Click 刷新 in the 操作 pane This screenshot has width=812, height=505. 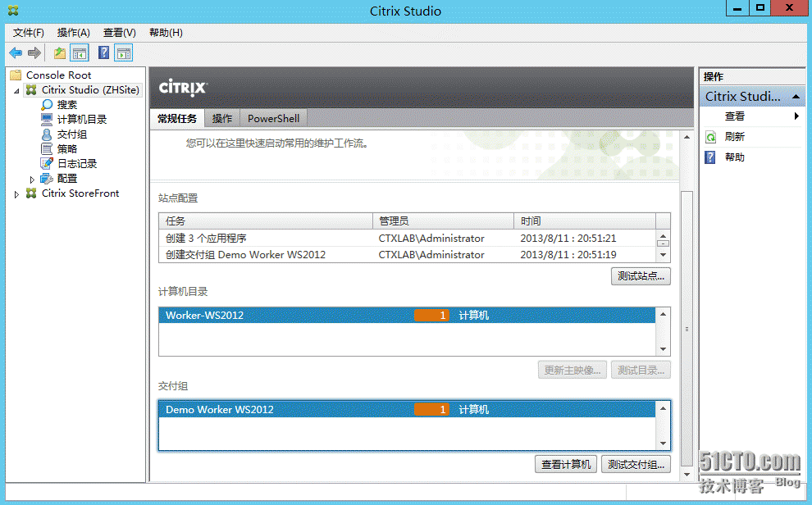pyautogui.click(x=735, y=137)
